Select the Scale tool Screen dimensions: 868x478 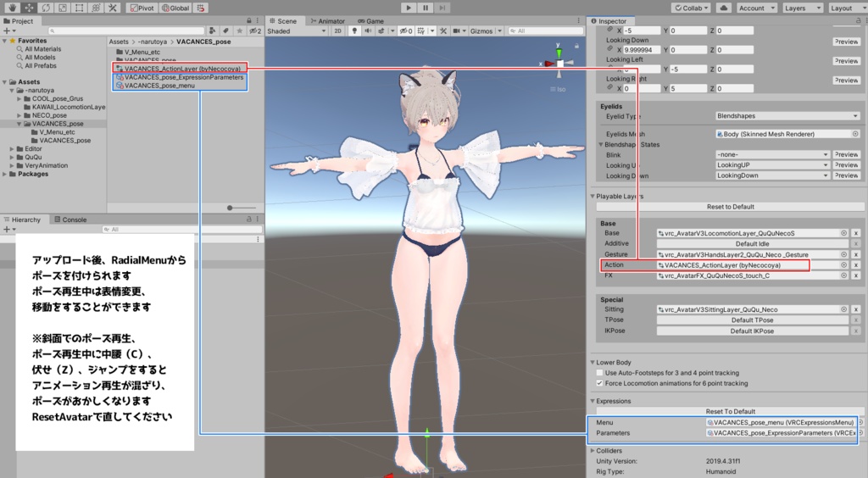coord(62,8)
